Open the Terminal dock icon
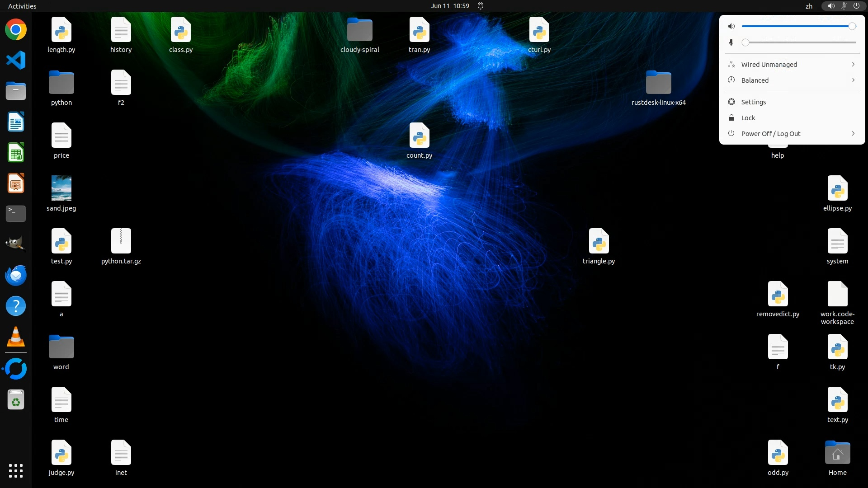The width and height of the screenshot is (868, 488). 16,214
